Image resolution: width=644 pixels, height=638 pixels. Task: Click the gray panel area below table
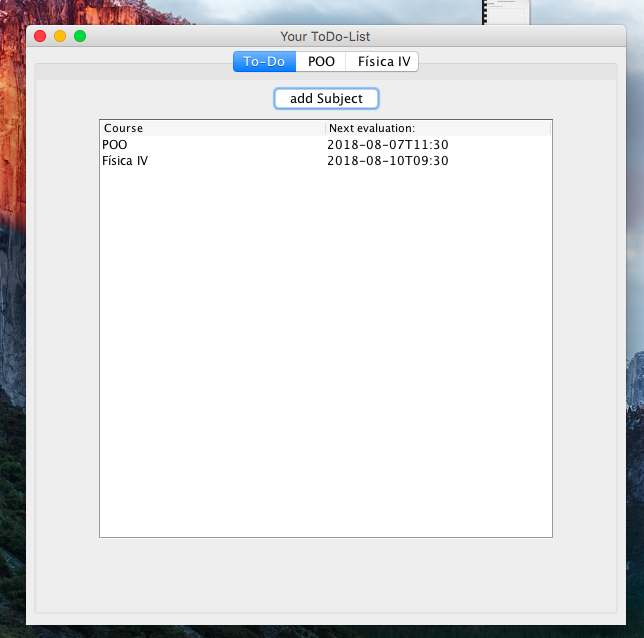[x=325, y=575]
